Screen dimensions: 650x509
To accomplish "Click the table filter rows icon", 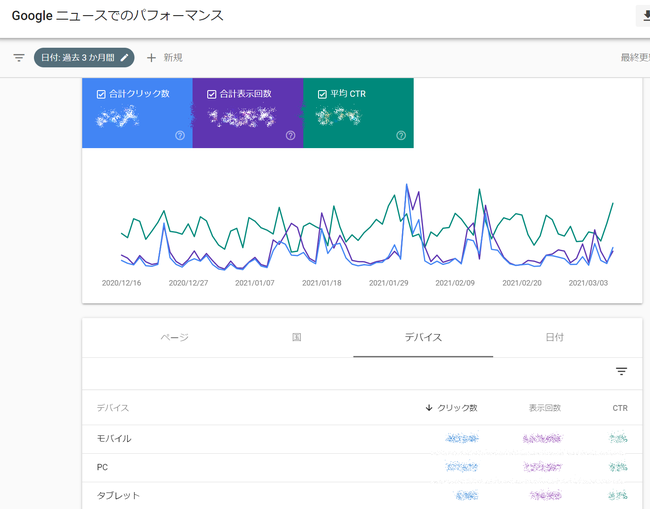I will [x=621, y=371].
